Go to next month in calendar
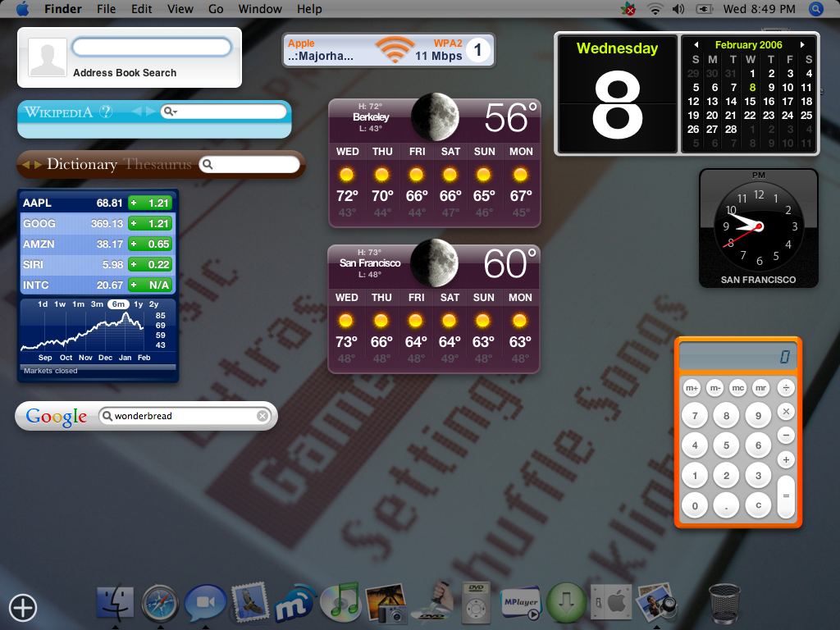The image size is (840, 630). [802, 45]
